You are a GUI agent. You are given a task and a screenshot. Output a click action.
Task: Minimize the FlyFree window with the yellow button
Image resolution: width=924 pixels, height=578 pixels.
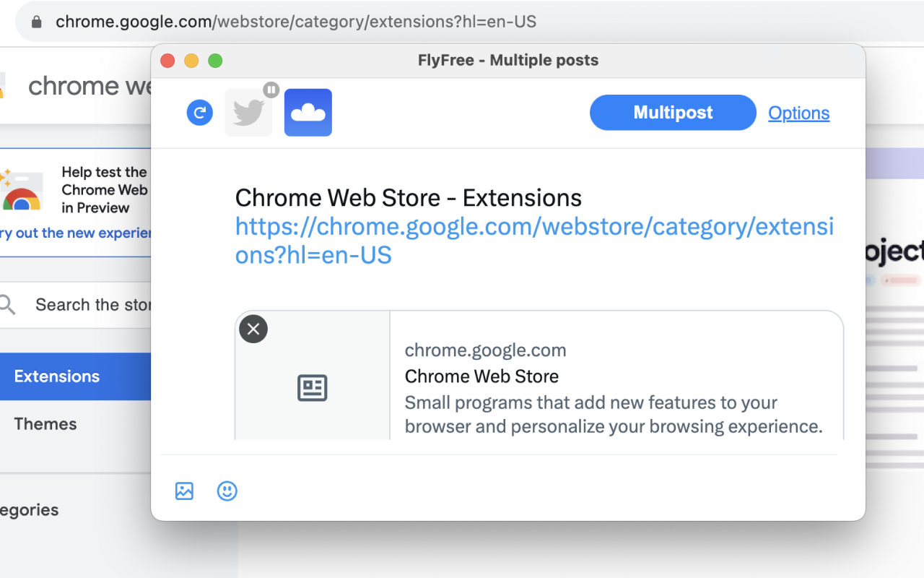click(191, 61)
